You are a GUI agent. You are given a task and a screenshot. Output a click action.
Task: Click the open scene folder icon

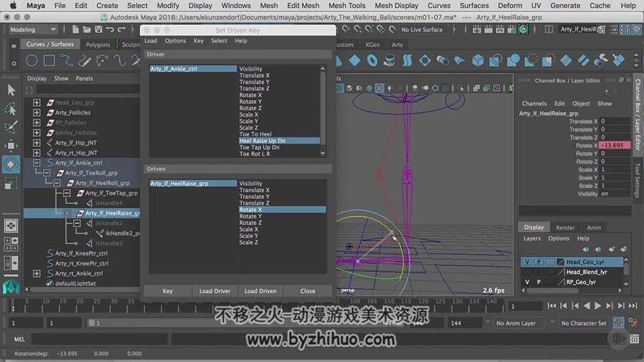coord(87,29)
